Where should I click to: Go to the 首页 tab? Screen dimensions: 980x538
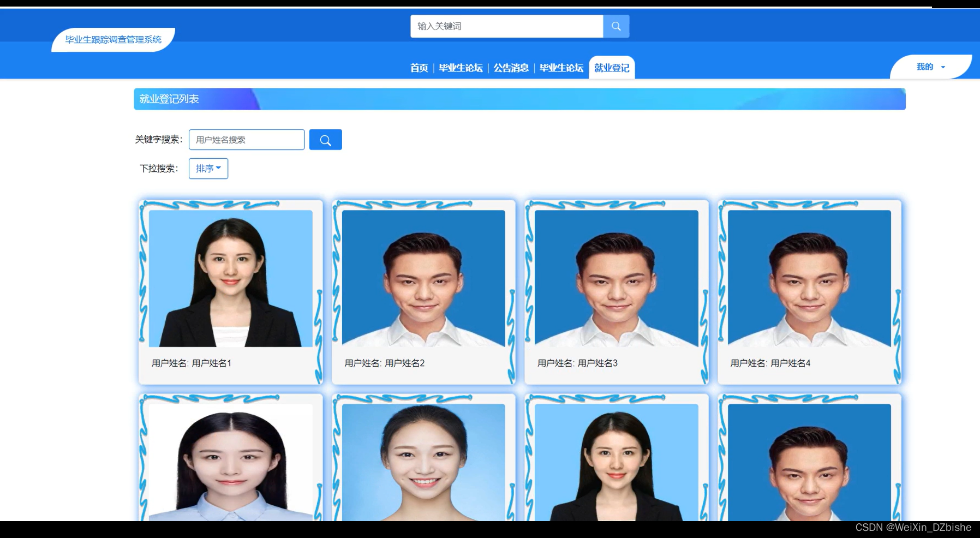[419, 68]
